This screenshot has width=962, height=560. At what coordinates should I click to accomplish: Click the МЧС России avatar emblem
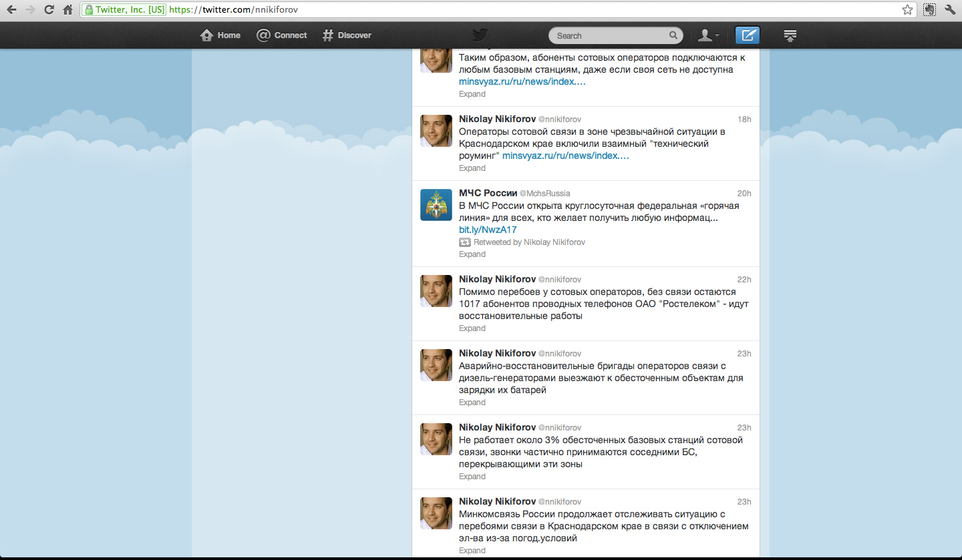point(436,205)
